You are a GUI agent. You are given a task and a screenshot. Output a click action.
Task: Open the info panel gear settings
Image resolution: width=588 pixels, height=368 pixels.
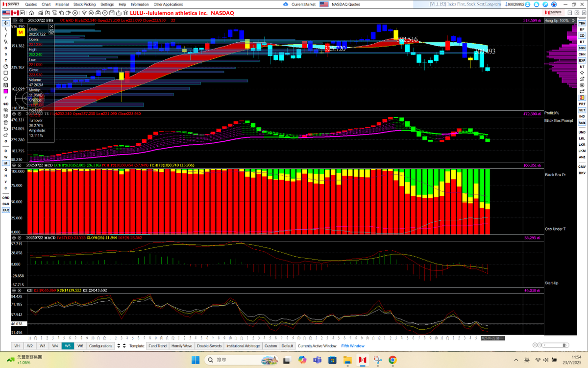51,31
